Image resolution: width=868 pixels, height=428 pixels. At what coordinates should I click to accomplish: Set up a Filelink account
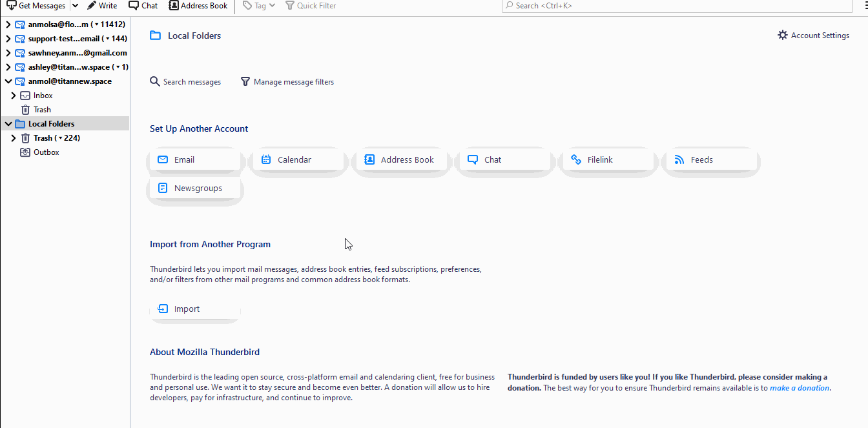(x=608, y=159)
